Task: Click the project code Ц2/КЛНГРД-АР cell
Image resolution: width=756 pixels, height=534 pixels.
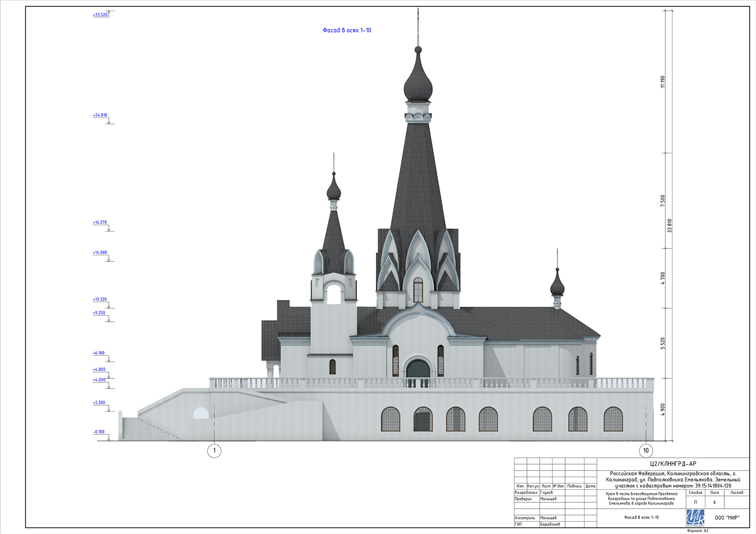Action: (673, 464)
